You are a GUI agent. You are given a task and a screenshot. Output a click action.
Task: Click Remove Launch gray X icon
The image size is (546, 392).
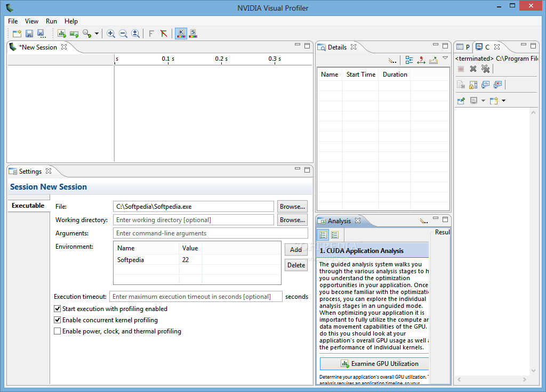pos(473,69)
